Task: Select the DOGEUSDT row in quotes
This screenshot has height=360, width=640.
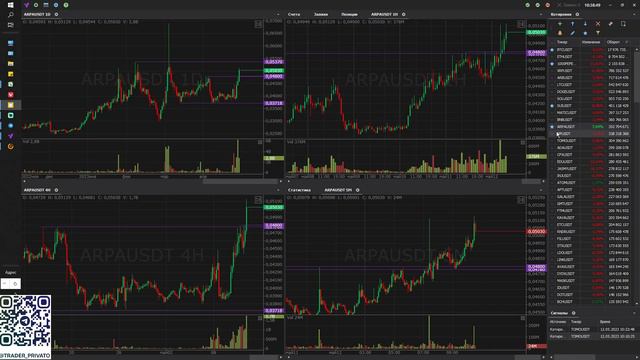Action: (x=592, y=92)
